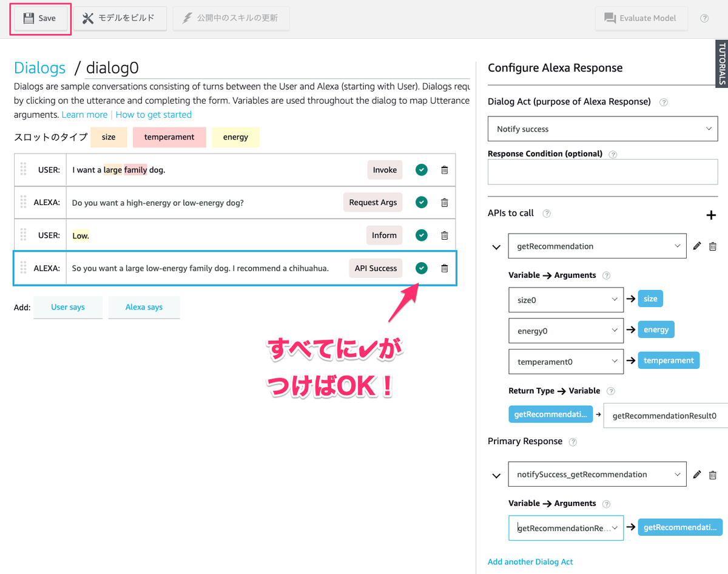
Task: Click the モデルをビルド button
Action: [x=120, y=18]
